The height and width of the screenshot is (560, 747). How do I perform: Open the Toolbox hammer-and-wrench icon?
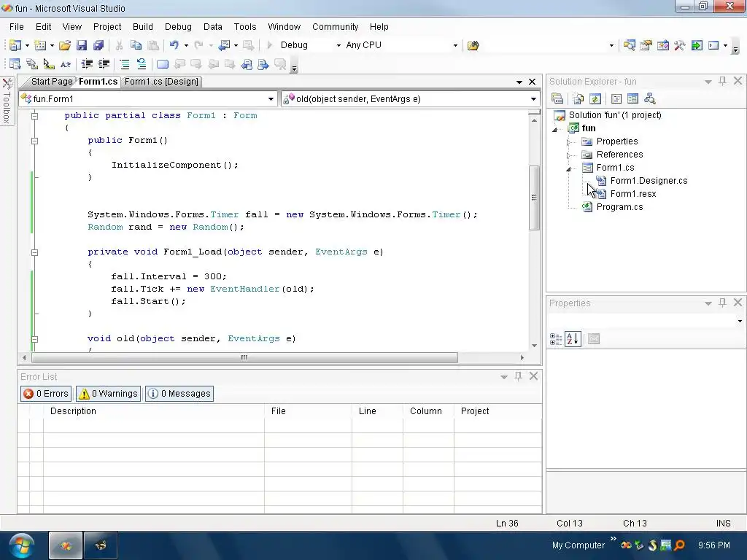680,45
